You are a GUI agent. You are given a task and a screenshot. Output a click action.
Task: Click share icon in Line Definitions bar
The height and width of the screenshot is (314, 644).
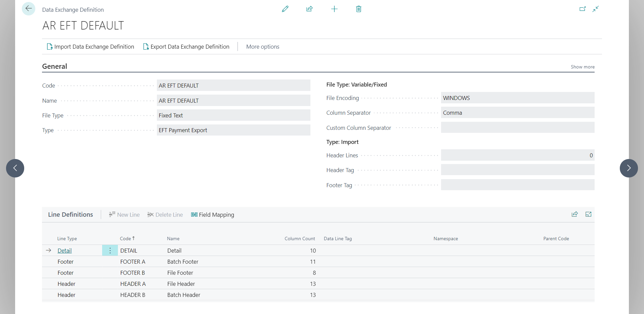tap(575, 214)
